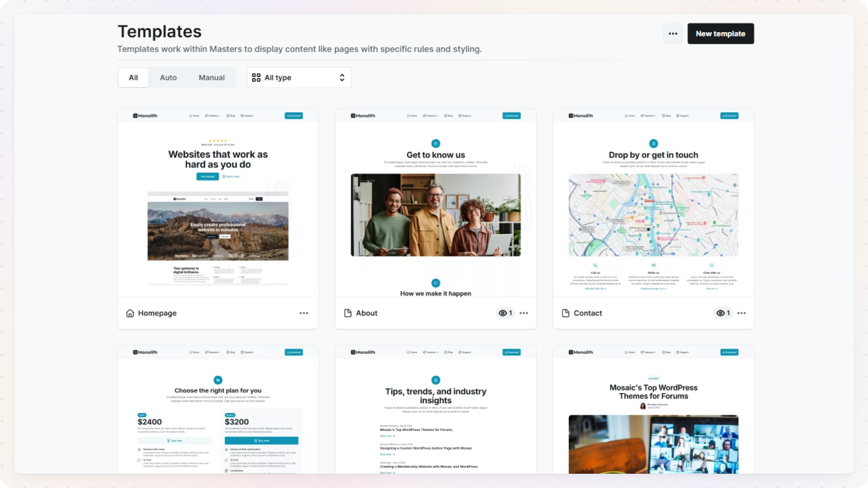Screen dimensions: 868x488
Task: Open Contact card three-dots menu
Action: [742, 313]
